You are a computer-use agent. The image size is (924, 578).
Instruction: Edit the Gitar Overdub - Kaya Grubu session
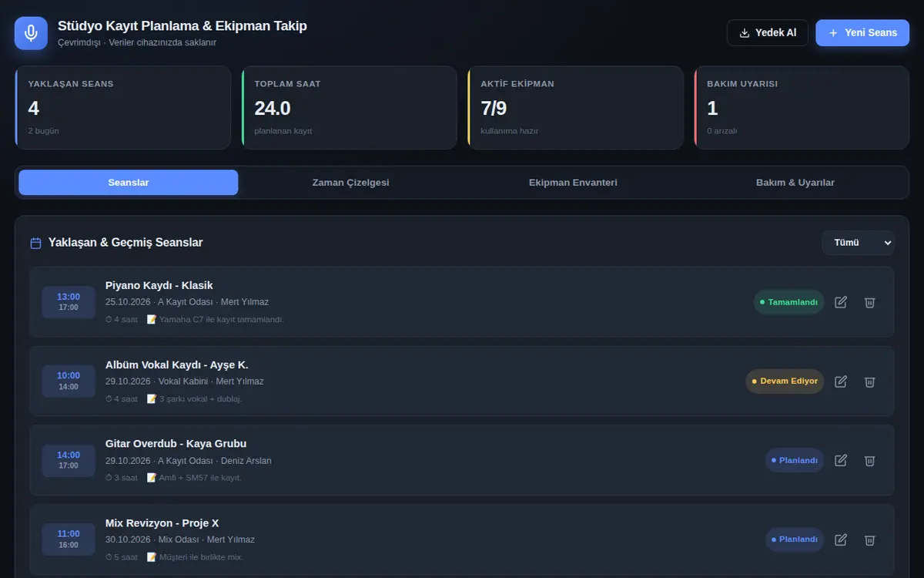[841, 460]
